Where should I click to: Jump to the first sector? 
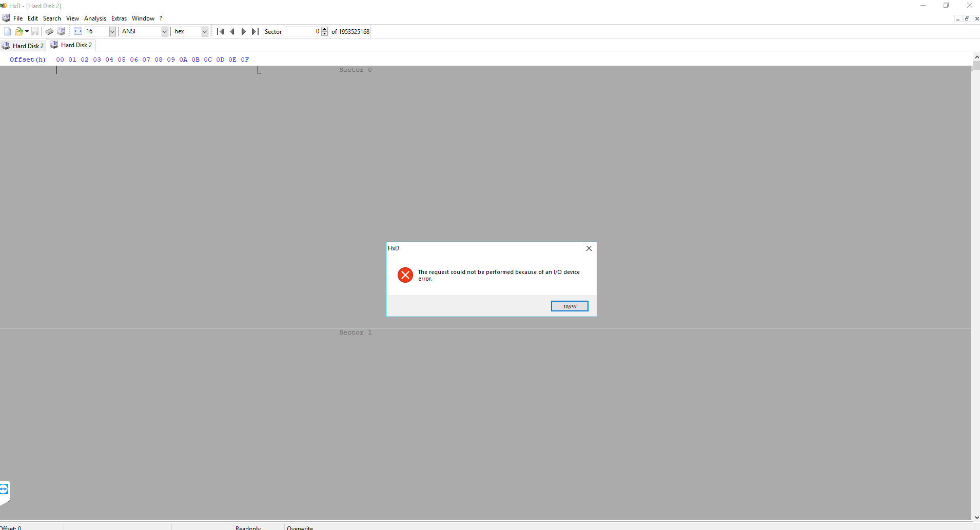[x=221, y=31]
